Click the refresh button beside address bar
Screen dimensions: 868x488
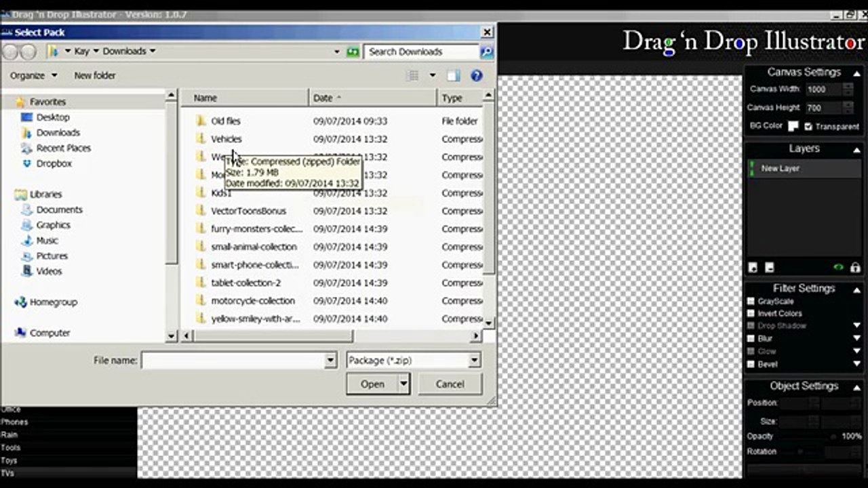pyautogui.click(x=353, y=52)
